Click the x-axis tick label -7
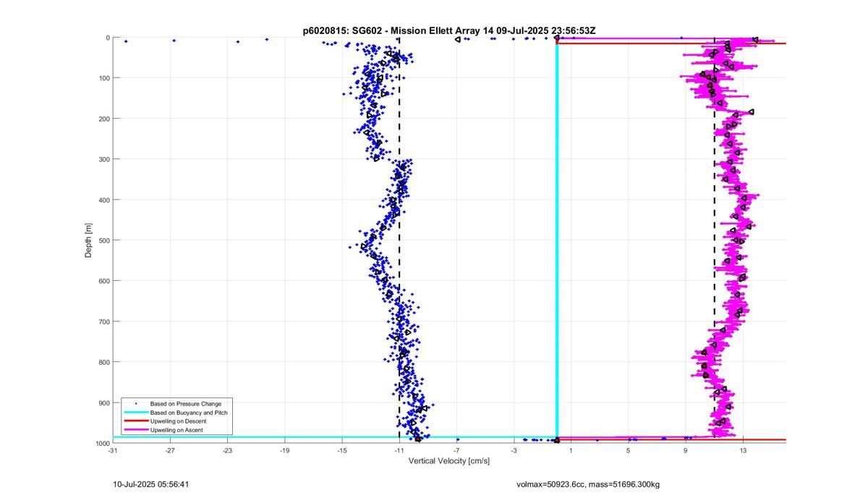The height and width of the screenshot is (498, 868). pyautogui.click(x=456, y=451)
